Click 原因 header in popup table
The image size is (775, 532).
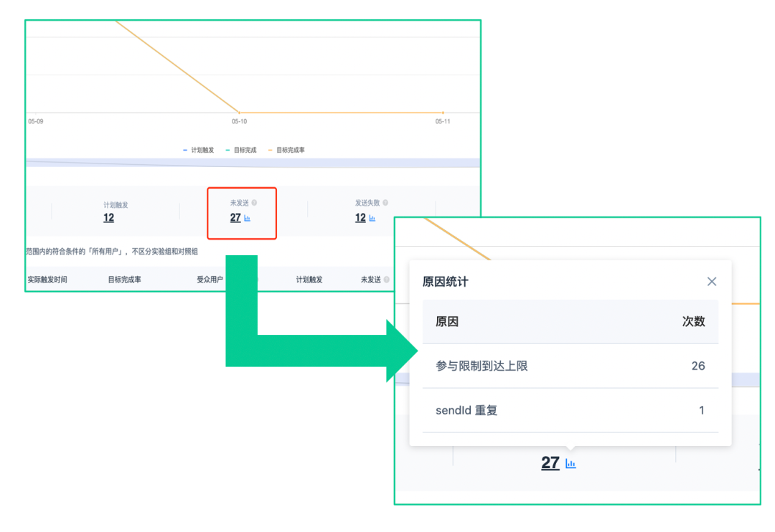447,322
